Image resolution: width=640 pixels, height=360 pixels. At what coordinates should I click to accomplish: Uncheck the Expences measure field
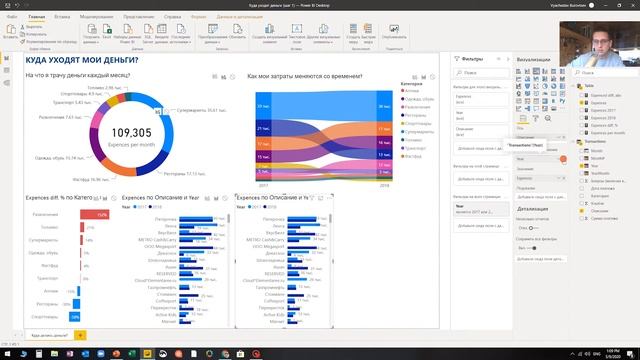coord(582,103)
